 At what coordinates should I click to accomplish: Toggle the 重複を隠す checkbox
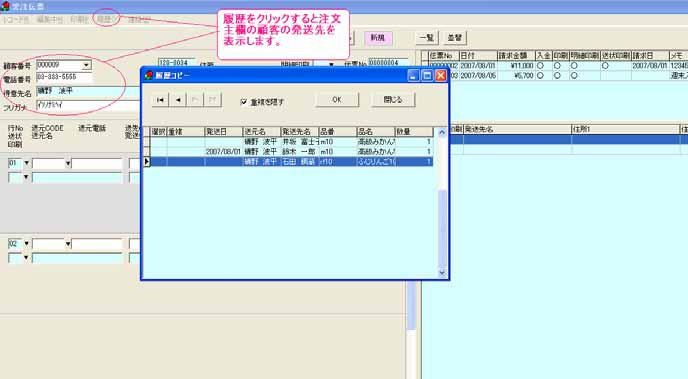coord(244,102)
